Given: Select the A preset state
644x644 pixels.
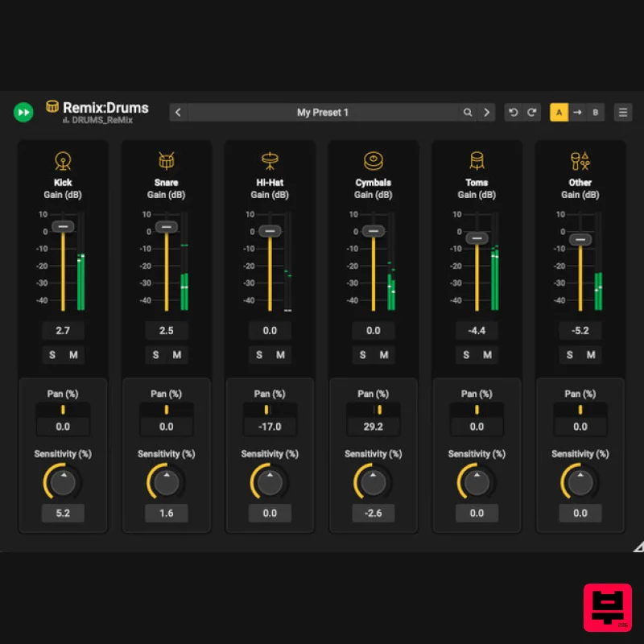Looking at the screenshot, I should point(559,112).
